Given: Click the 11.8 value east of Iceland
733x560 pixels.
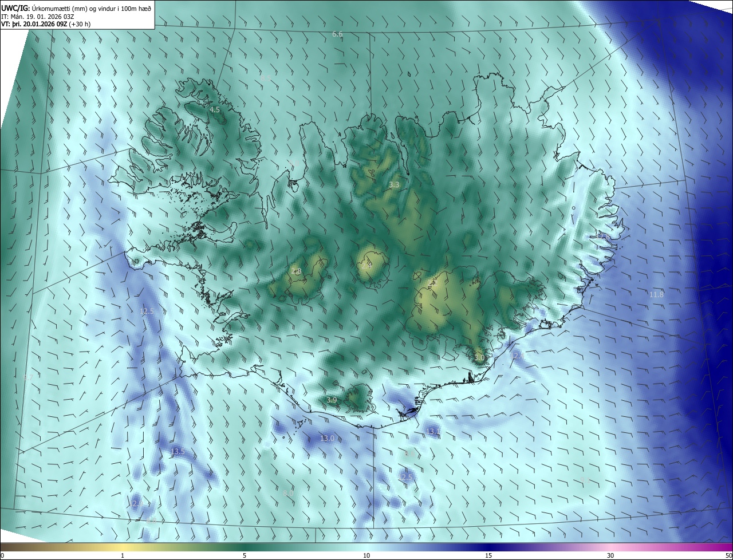Looking at the screenshot, I should 657,294.
